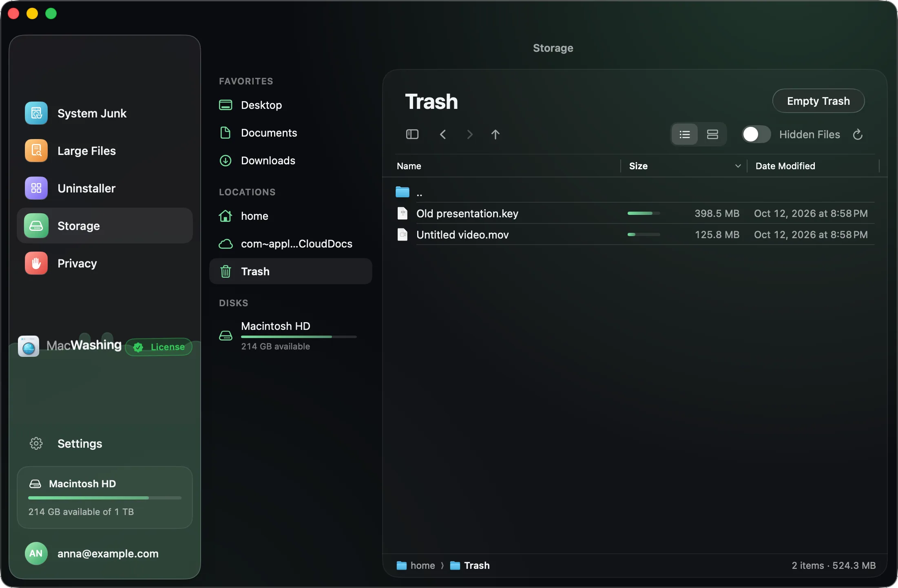
Task: Click the Downloads arrow icon
Action: (x=226, y=160)
